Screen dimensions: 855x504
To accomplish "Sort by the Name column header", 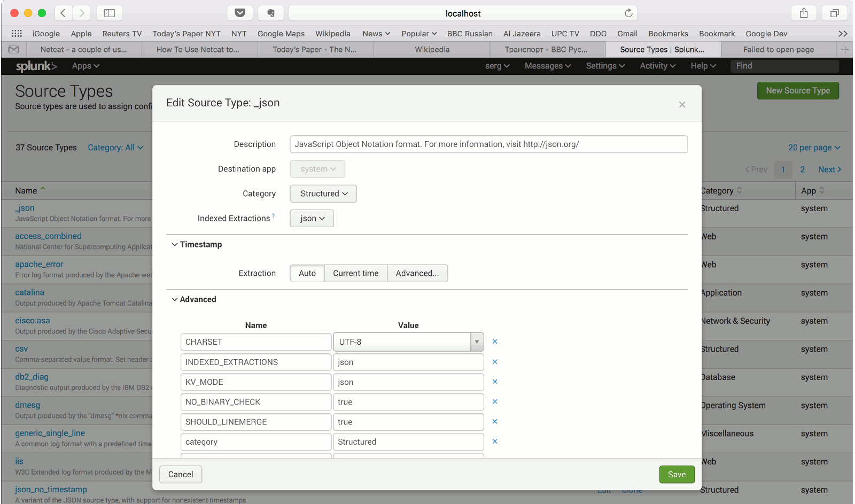I will (30, 191).
